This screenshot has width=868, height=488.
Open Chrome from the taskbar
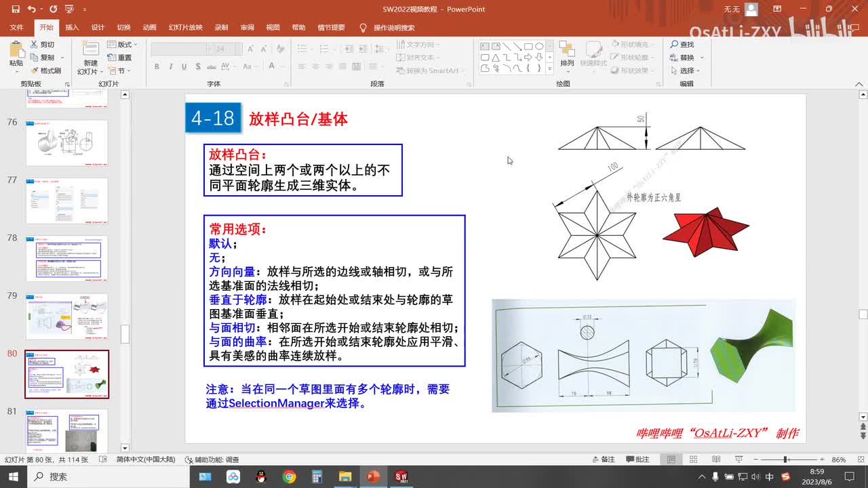tap(290, 476)
